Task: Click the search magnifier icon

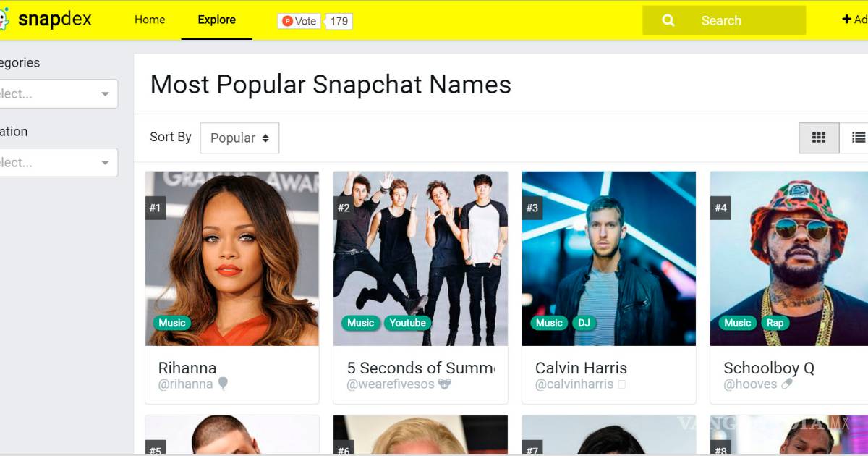Action: pos(668,21)
